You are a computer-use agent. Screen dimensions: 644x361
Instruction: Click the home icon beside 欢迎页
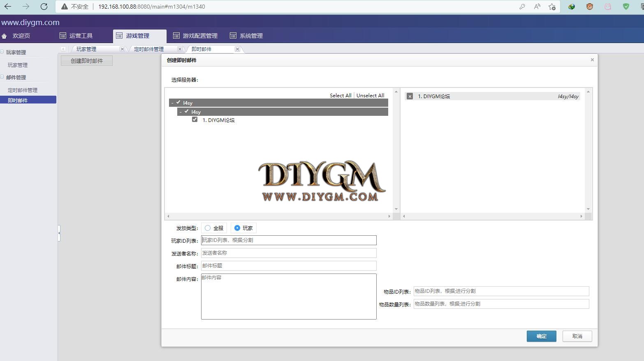[x=4, y=36]
